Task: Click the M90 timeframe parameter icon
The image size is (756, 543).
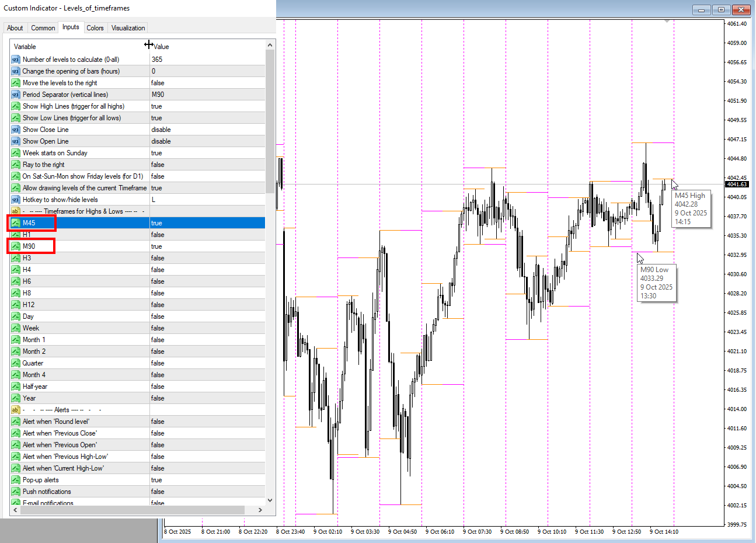Action: tap(16, 246)
